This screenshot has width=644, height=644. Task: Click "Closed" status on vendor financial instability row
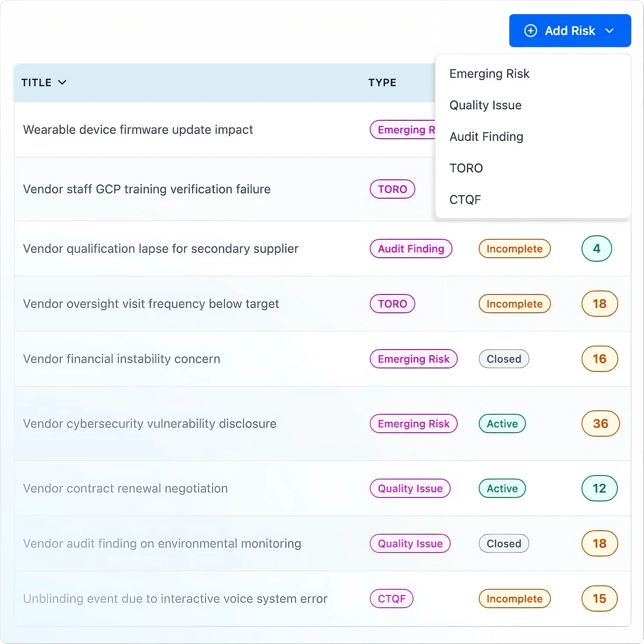504,359
